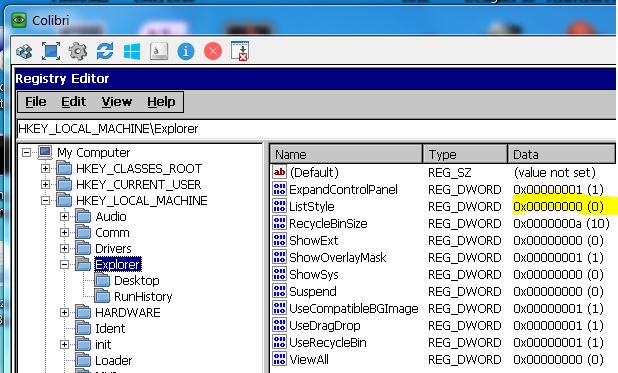Click the download window toolbar icon
Viewport: 618px width, 373px height.
(240, 51)
